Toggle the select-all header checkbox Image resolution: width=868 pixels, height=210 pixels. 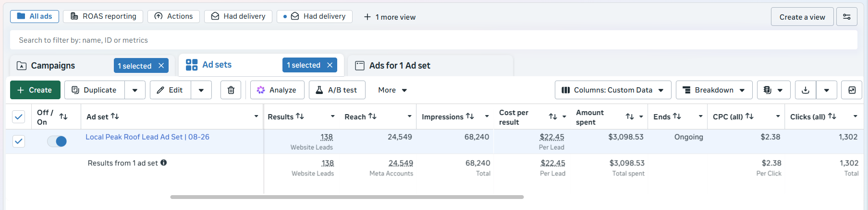pos(18,117)
